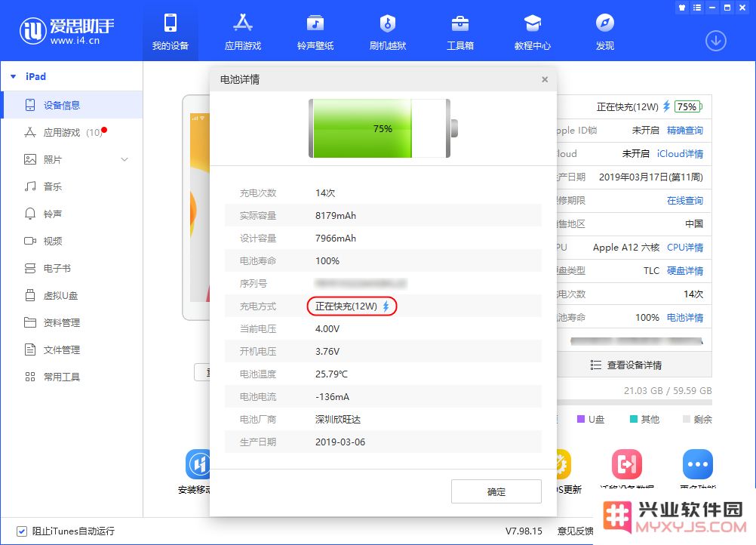Click the 7966mAh design capacity value

pyautogui.click(x=336, y=239)
